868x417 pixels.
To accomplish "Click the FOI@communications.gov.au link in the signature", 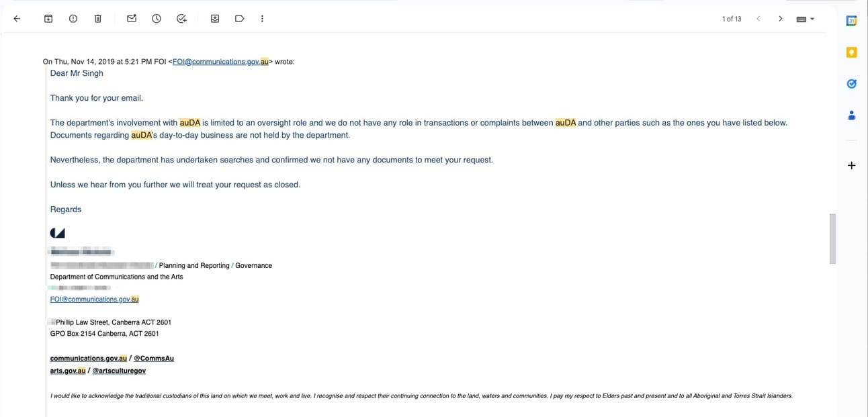I will tap(94, 299).
